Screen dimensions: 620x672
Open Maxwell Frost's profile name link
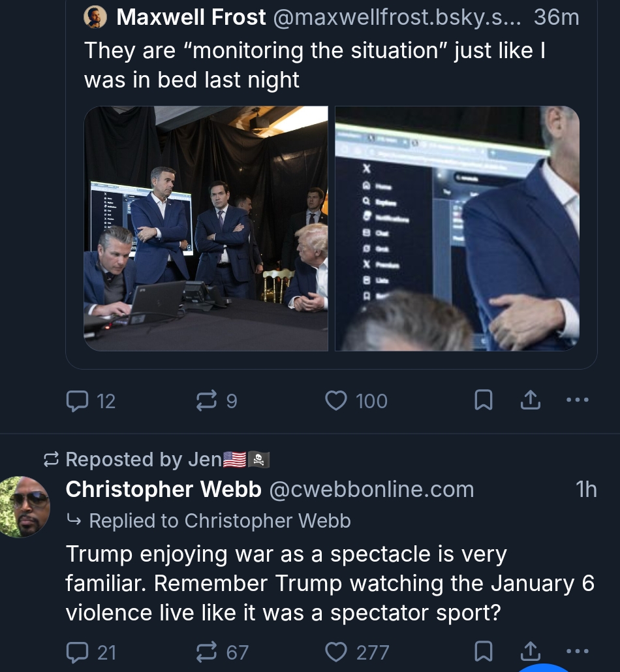tap(191, 18)
